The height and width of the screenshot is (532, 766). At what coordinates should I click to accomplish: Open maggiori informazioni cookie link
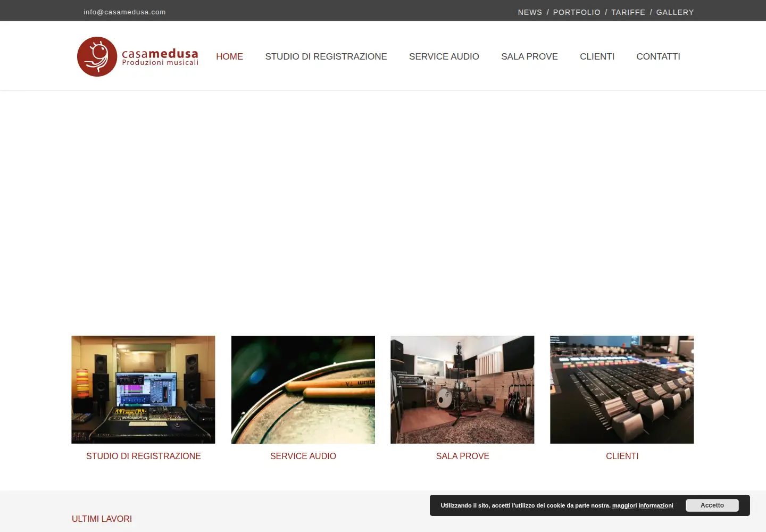643,505
